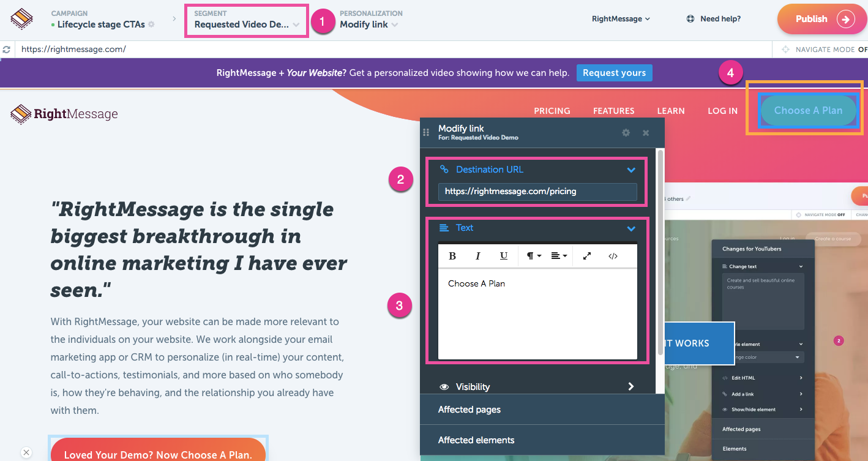This screenshot has height=461, width=868.
Task: Toggle italic formatting
Action: (x=478, y=256)
